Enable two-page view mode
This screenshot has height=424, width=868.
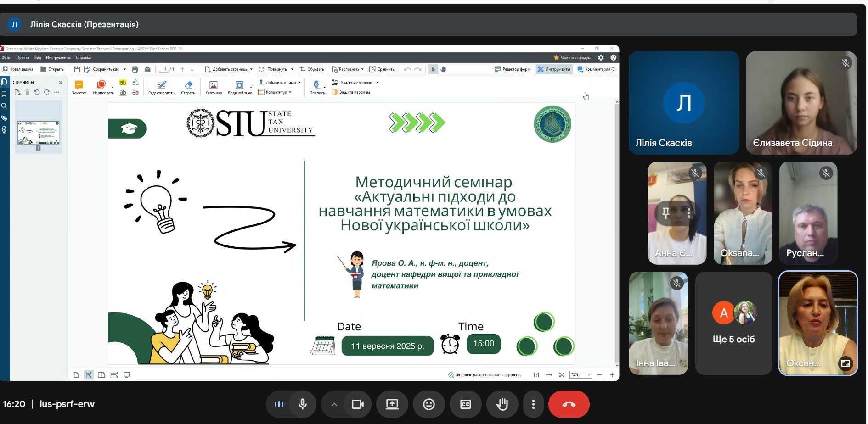101,375
